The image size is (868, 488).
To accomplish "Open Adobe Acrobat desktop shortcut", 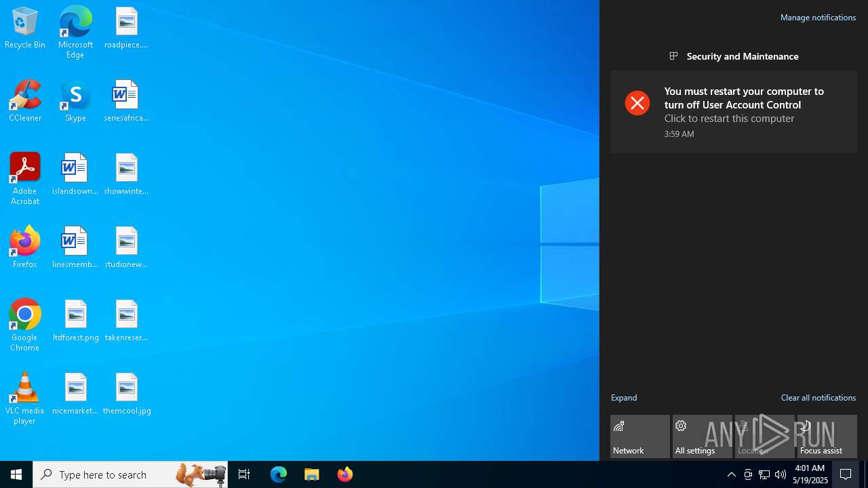I will click(x=25, y=179).
